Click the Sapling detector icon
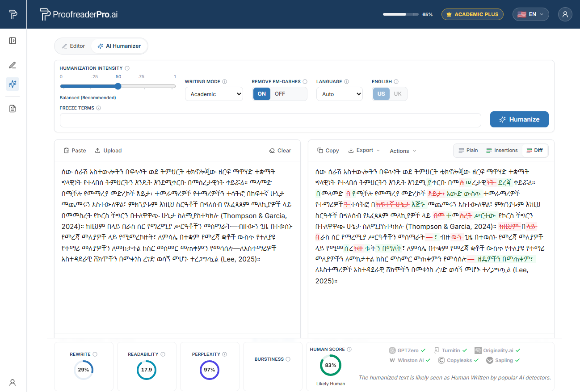The width and height of the screenshot is (580, 392). pyautogui.click(x=490, y=360)
